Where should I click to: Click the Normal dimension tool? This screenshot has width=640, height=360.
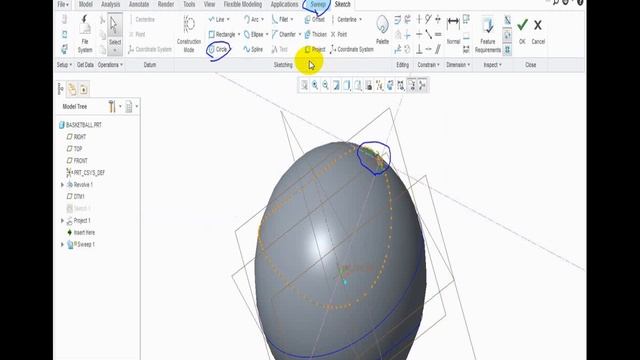pos(453,30)
